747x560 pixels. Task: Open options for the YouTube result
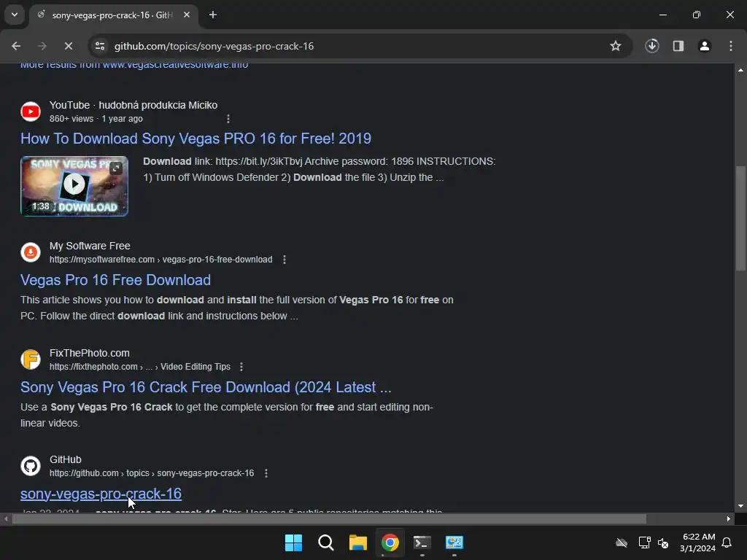[228, 119]
